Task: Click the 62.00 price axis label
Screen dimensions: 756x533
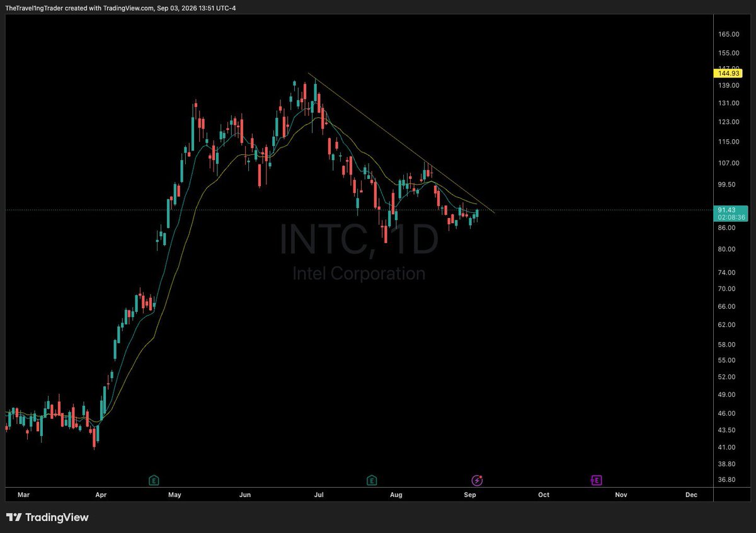Action: [728, 324]
